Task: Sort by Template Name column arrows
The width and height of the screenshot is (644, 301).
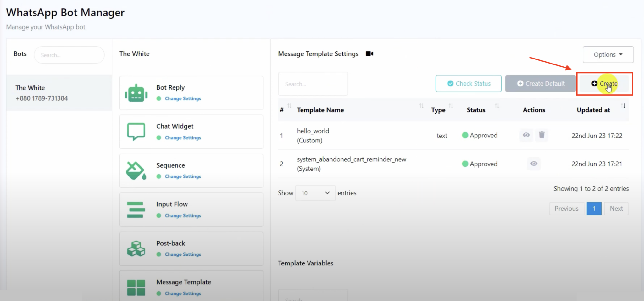Action: (x=421, y=106)
